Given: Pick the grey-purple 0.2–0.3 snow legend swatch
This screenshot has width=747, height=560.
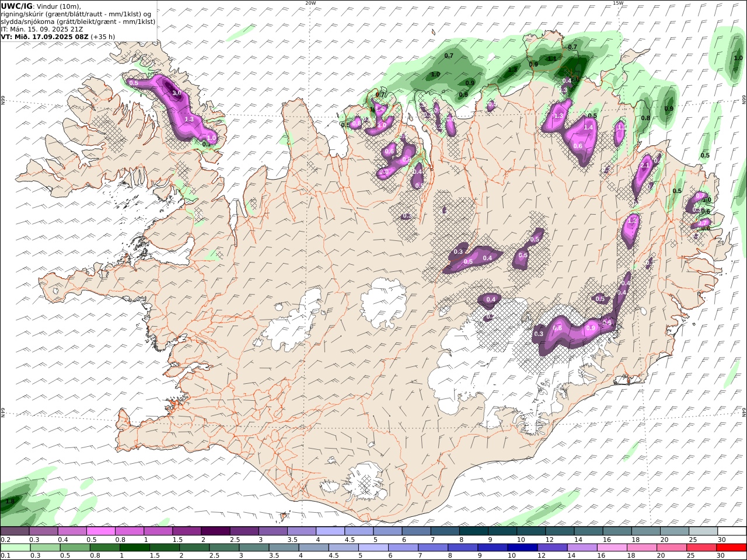Looking at the screenshot, I should pos(15,531).
